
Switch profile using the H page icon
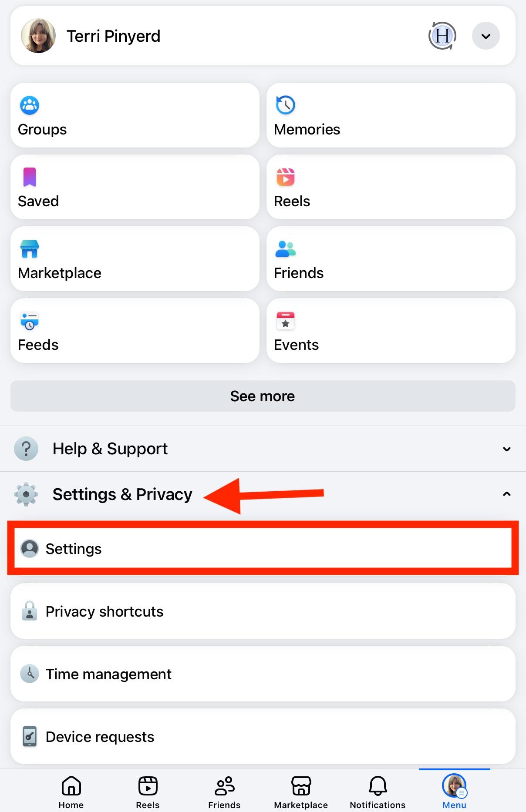[x=442, y=36]
